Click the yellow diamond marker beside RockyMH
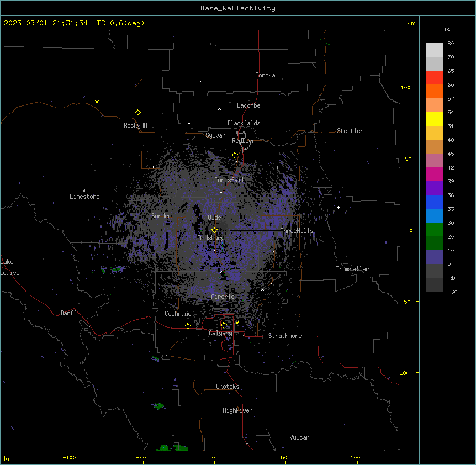The height and width of the screenshot is (465, 476). click(137, 113)
